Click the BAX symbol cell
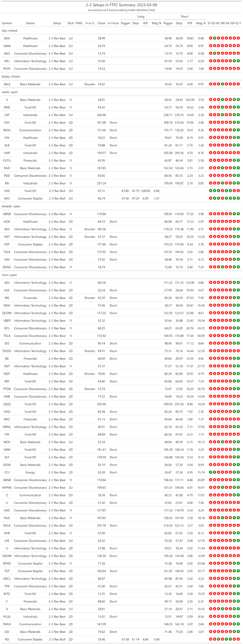Screen dimensions: 243x644 7,39
